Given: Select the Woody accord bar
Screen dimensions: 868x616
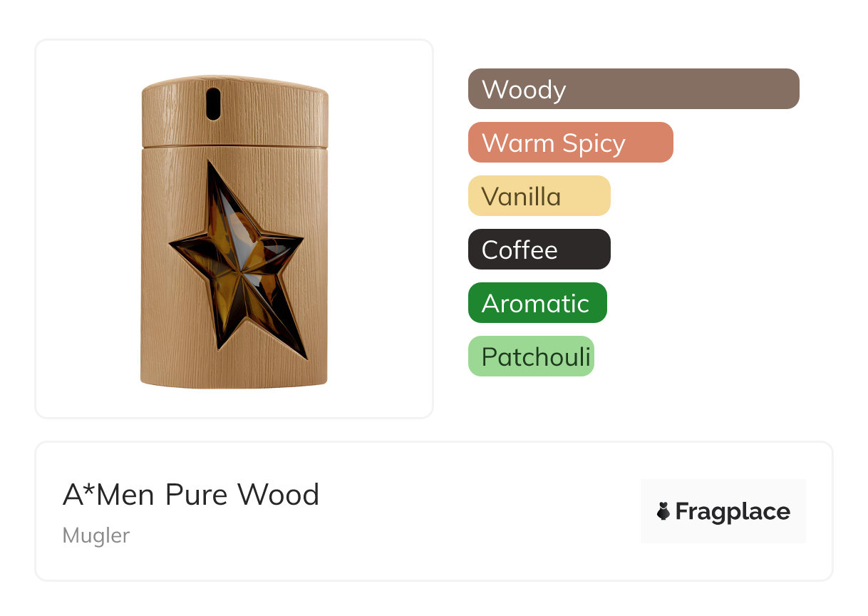Looking at the screenshot, I should pos(634,89).
